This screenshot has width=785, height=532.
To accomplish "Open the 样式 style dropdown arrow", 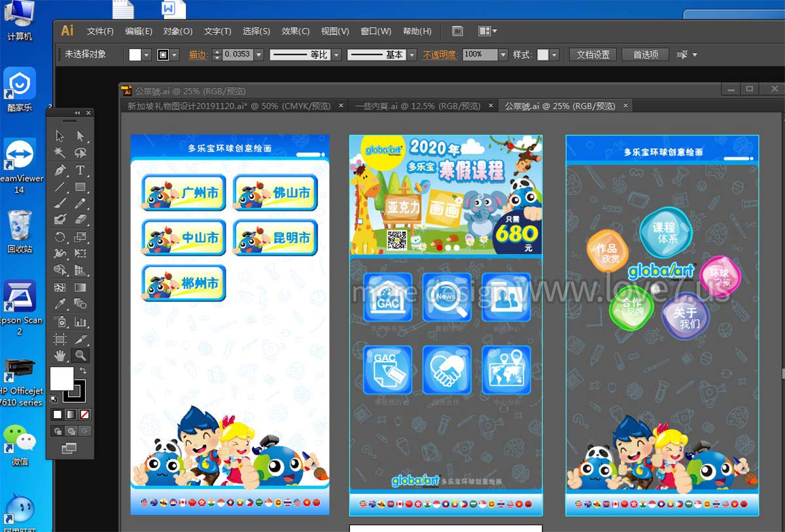I will [554, 55].
